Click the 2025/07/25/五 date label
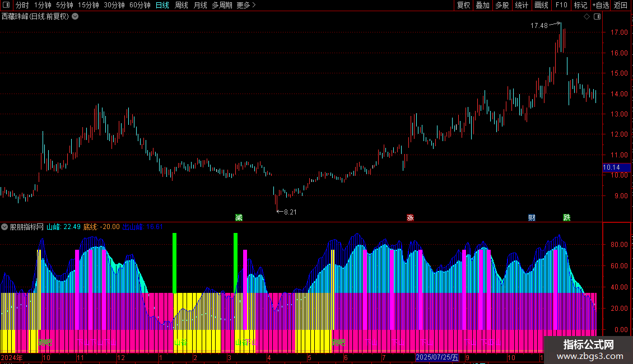The height and width of the screenshot is (364, 633). click(x=437, y=357)
